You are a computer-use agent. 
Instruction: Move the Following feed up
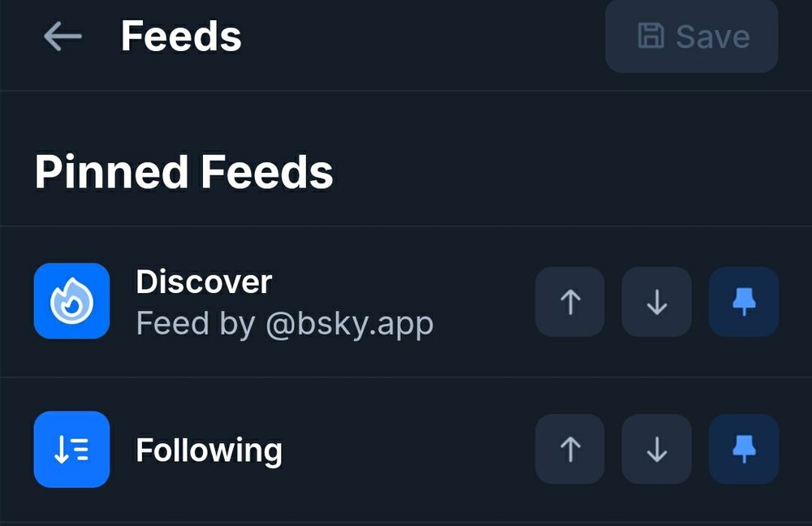(x=569, y=450)
